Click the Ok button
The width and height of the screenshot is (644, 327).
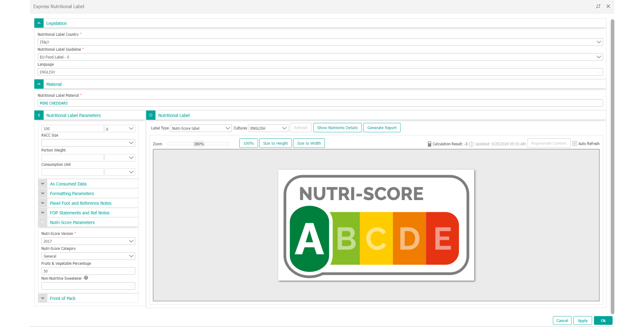coord(603,321)
